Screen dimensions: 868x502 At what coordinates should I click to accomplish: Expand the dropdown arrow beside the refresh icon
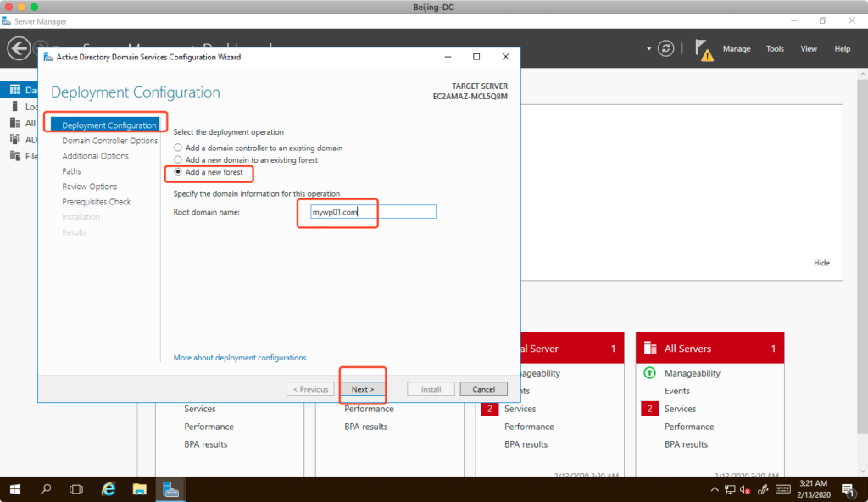coord(649,49)
